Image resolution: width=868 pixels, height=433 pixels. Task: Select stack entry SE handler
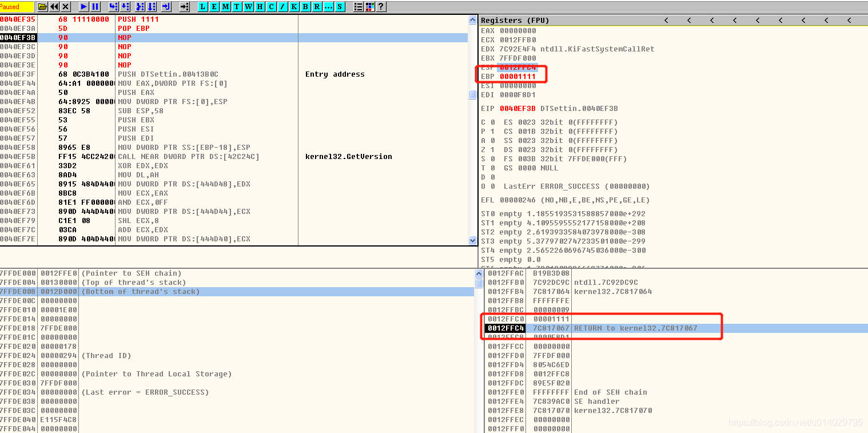click(x=675, y=402)
